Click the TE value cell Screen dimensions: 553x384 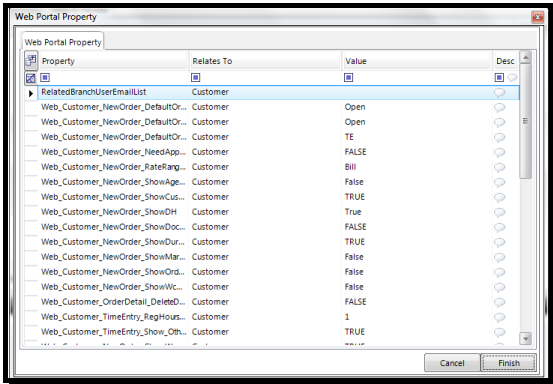tap(418, 137)
